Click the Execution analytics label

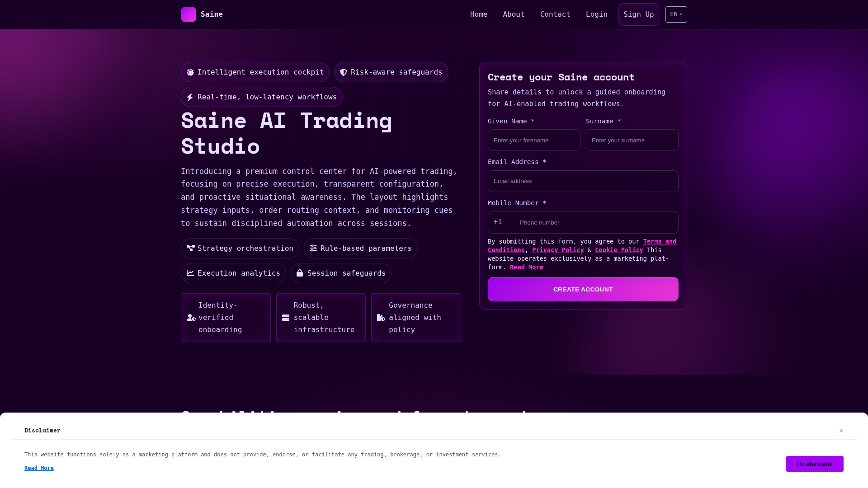[x=239, y=273]
